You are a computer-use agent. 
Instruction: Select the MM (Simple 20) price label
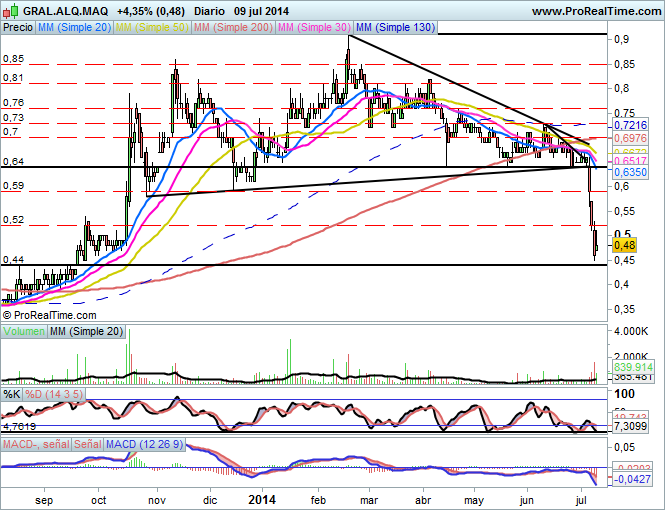pyautogui.click(x=74, y=28)
